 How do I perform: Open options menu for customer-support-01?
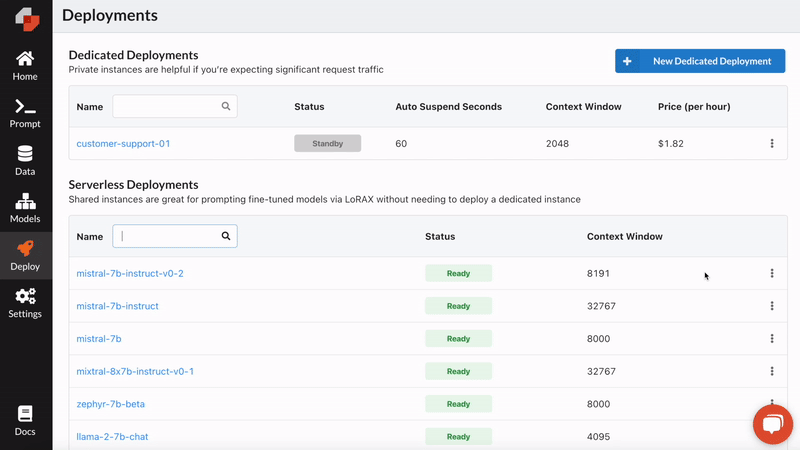pos(772,144)
